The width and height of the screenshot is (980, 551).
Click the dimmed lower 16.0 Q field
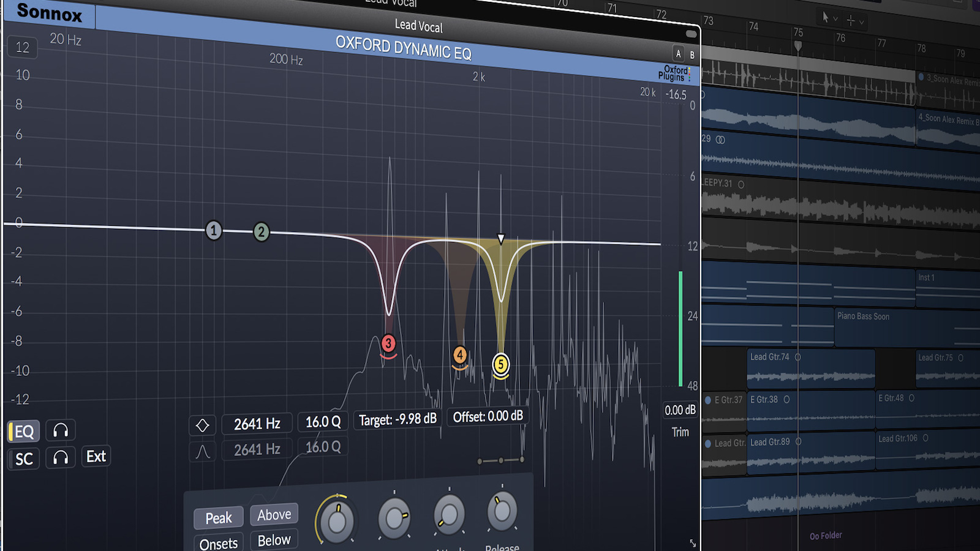coord(323,447)
